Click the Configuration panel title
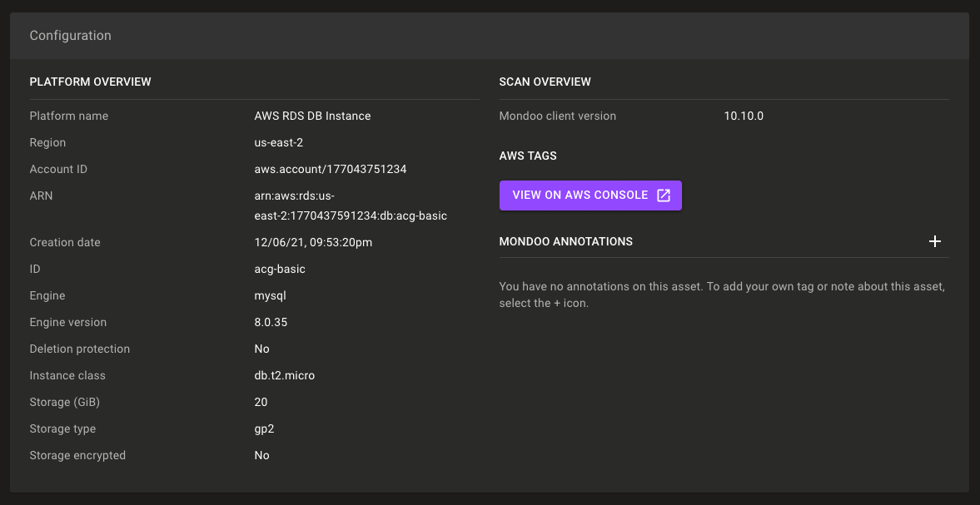This screenshot has width=980, height=505. point(70,35)
